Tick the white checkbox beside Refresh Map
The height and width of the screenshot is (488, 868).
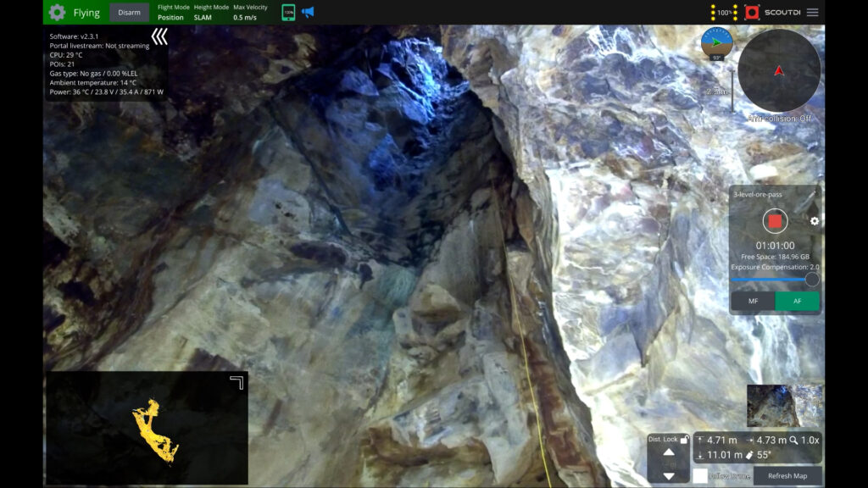[x=700, y=476]
